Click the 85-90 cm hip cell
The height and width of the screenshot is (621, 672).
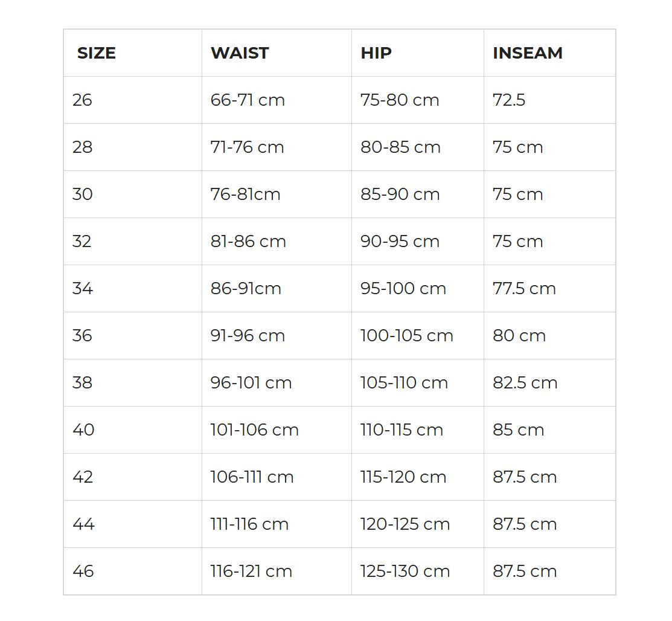(400, 195)
